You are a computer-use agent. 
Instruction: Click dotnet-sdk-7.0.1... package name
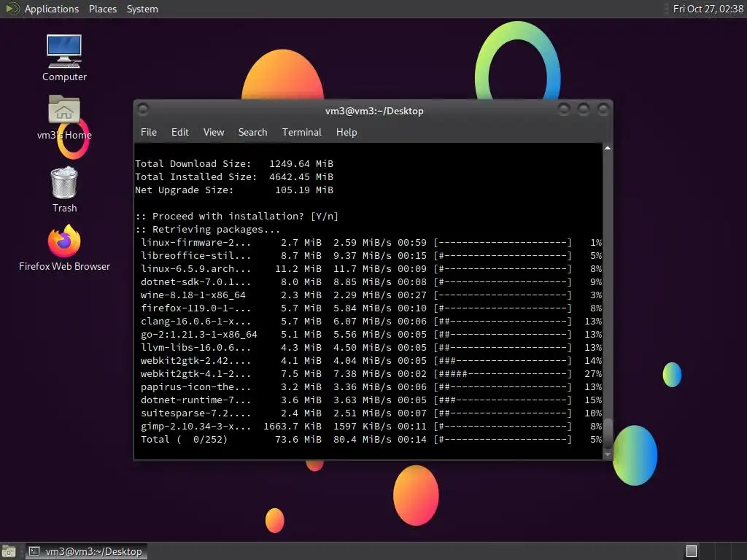[196, 282]
